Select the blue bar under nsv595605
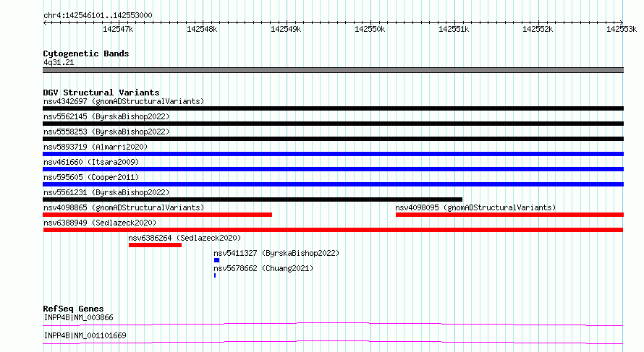 (333, 184)
